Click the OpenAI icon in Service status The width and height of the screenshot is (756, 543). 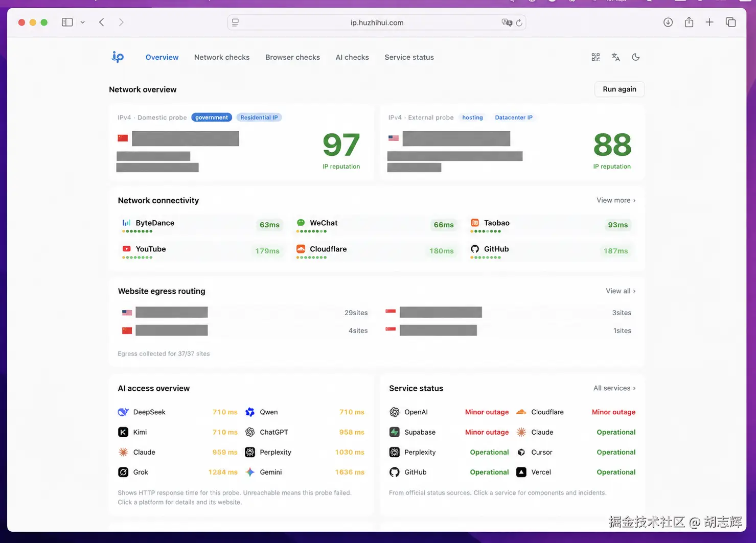395,412
